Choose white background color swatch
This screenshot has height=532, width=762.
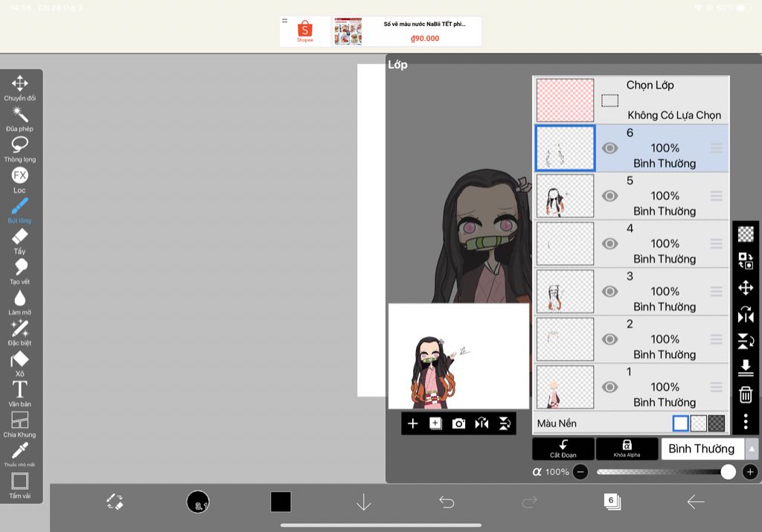[680, 423]
